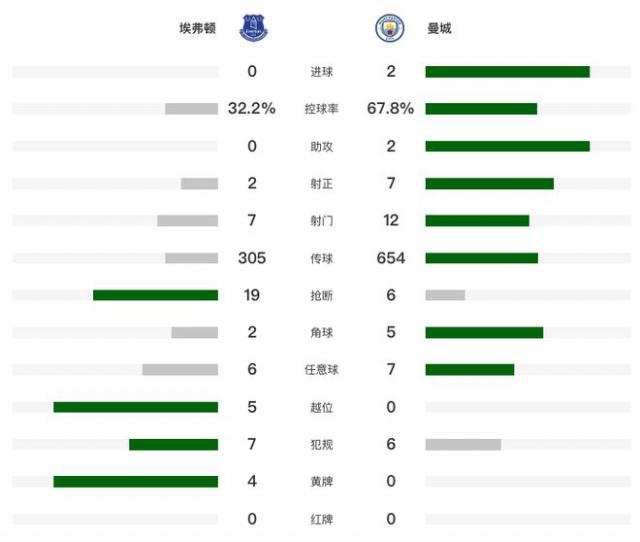640x542 pixels.
Task: Click the 进球 stat label
Action: (322, 72)
